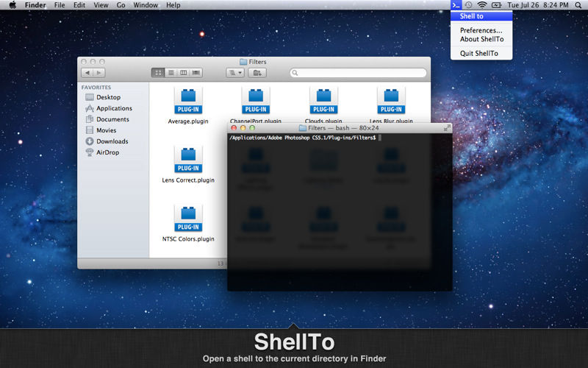This screenshot has width=588, height=368.
Task: Go forward in Finder window
Action: pyautogui.click(x=99, y=73)
